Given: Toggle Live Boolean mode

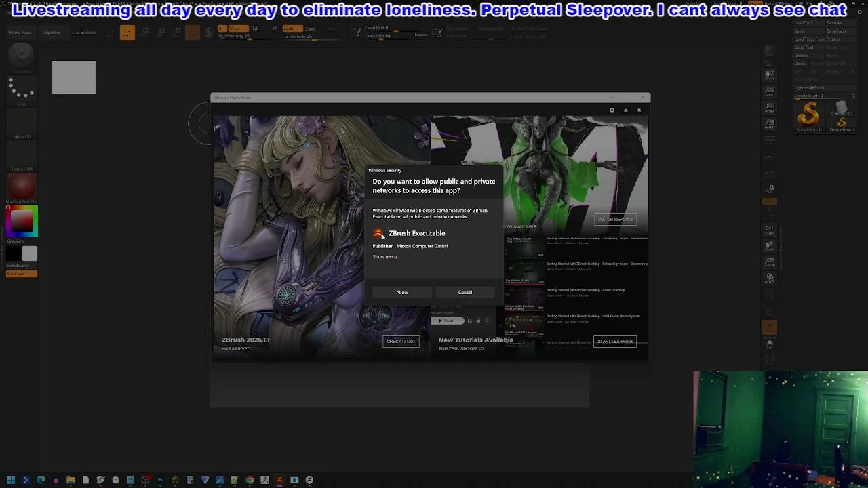Looking at the screenshot, I should pos(84,33).
